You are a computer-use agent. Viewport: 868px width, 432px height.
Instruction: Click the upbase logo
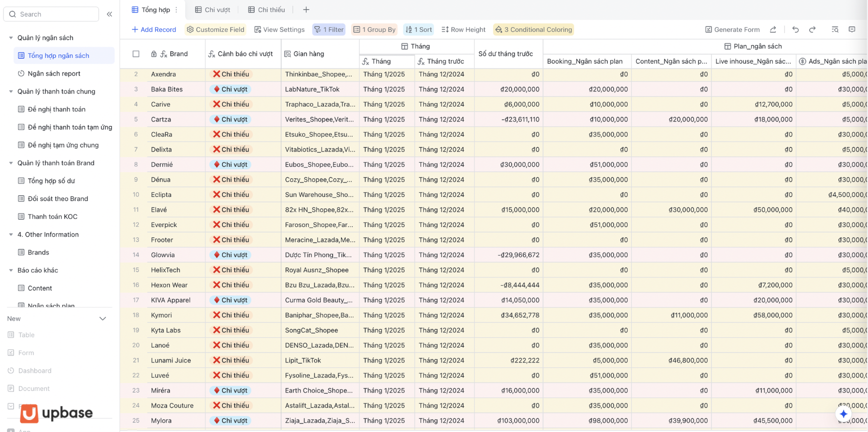pyautogui.click(x=56, y=413)
